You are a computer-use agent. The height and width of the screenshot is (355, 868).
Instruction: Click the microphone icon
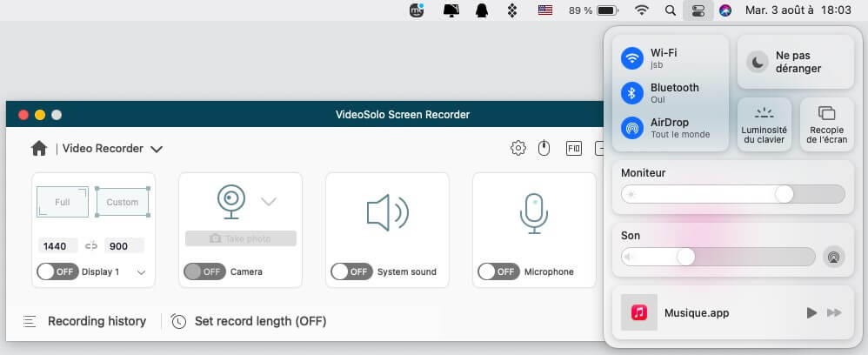click(x=533, y=212)
